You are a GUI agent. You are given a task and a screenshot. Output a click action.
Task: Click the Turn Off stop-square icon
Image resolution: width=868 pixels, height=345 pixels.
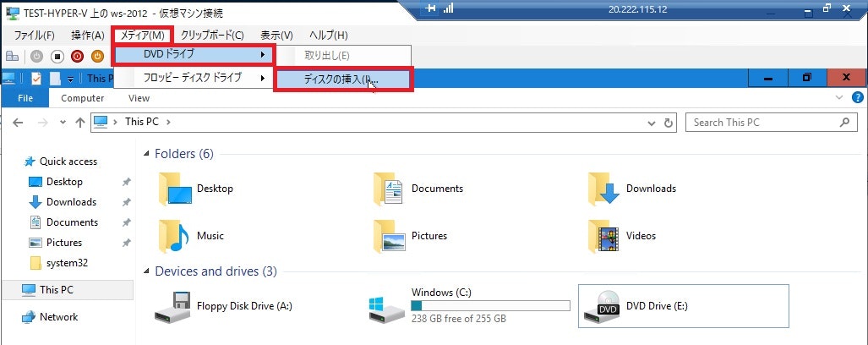click(57, 56)
